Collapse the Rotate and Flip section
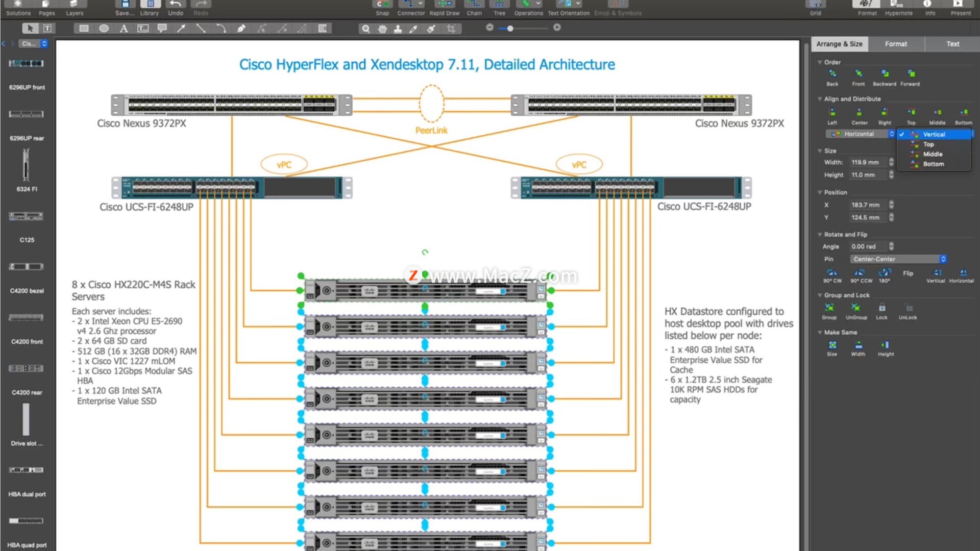This screenshot has width=980, height=551. coord(820,235)
